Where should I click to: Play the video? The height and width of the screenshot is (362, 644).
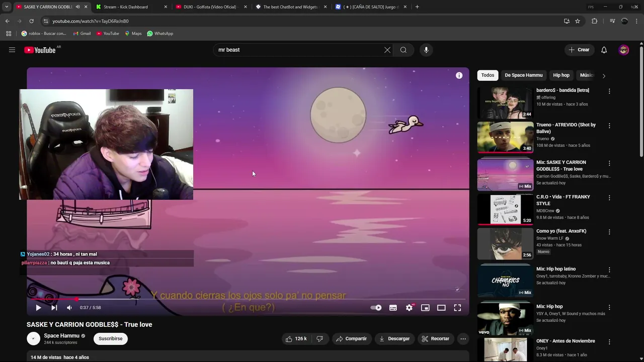coord(38,308)
